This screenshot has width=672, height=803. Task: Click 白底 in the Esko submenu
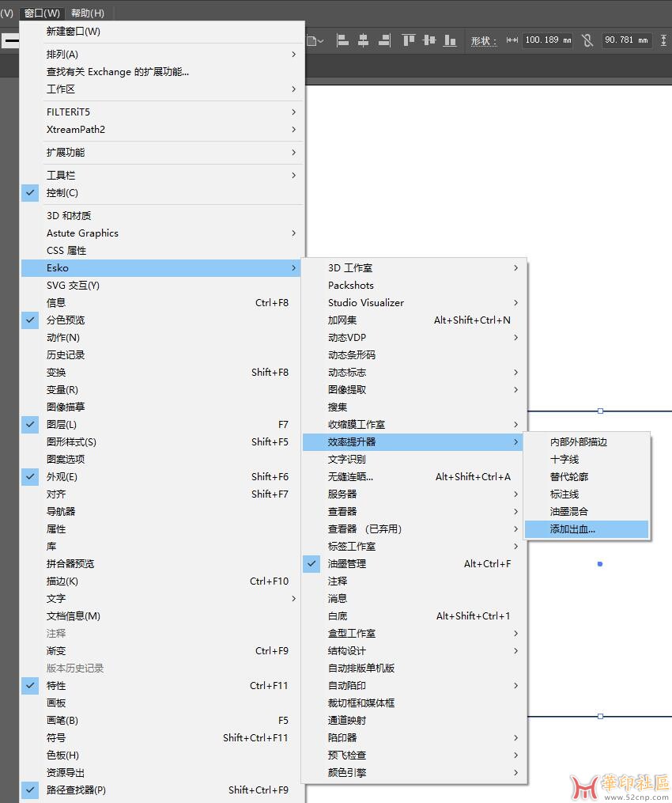(413, 616)
